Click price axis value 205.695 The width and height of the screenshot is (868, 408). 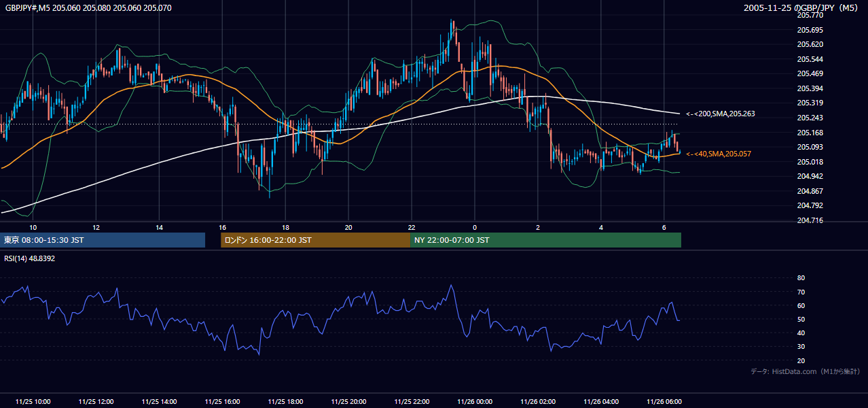pos(810,30)
